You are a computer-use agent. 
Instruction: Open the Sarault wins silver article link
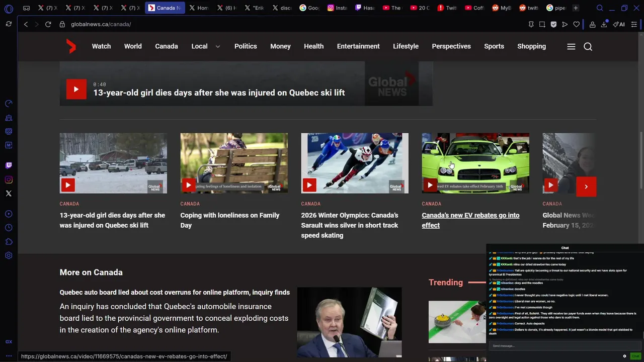point(350,225)
